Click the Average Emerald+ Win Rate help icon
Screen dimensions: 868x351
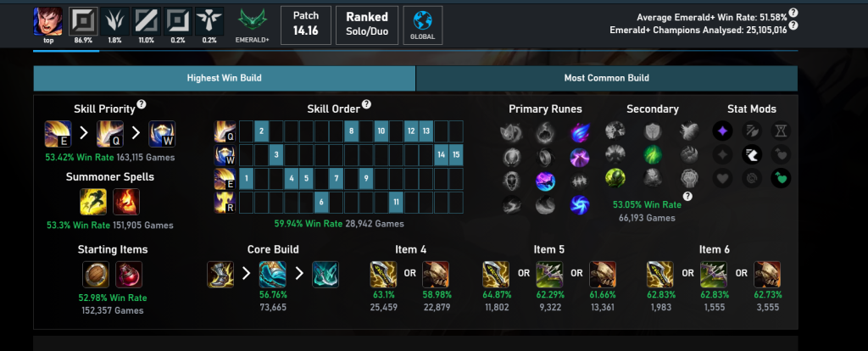click(x=793, y=13)
